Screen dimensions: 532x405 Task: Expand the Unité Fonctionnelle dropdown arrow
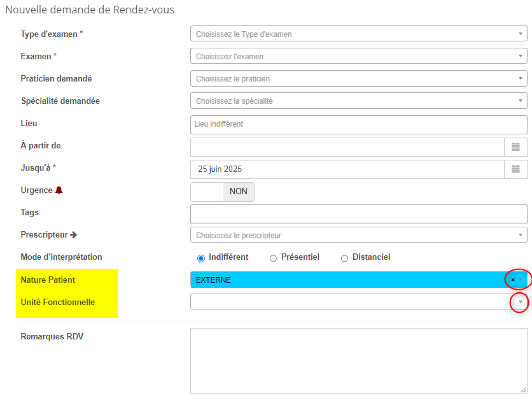click(520, 302)
